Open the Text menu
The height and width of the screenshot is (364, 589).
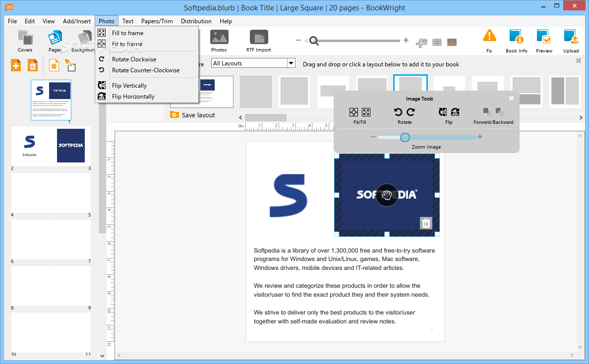[x=128, y=21]
